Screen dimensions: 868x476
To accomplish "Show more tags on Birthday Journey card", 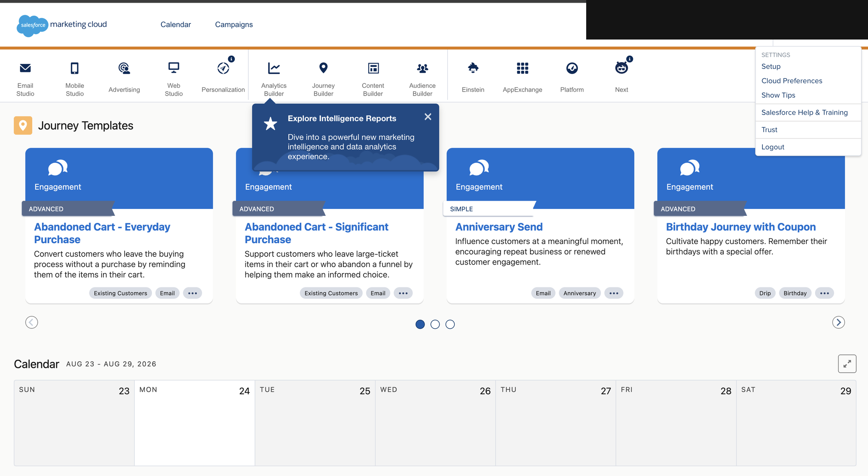I will click(x=825, y=293).
